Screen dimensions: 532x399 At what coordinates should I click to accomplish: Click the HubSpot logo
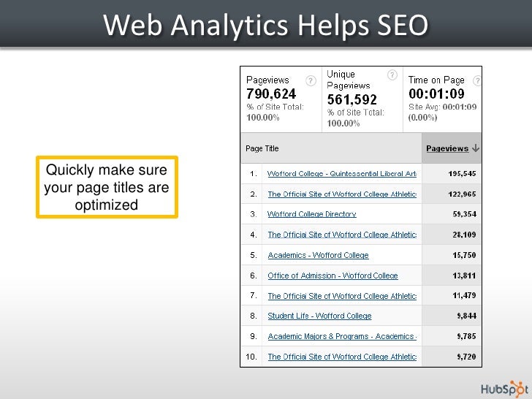pos(504,389)
